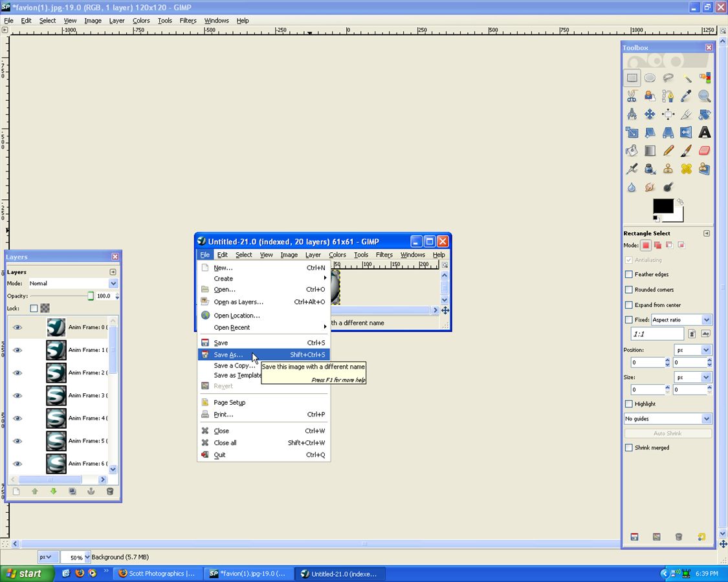
Task: Click the anchor layer icon
Action: (x=91, y=491)
